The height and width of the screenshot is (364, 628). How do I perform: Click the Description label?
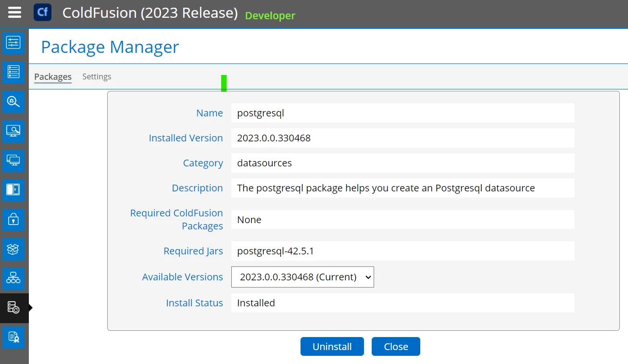tap(198, 188)
